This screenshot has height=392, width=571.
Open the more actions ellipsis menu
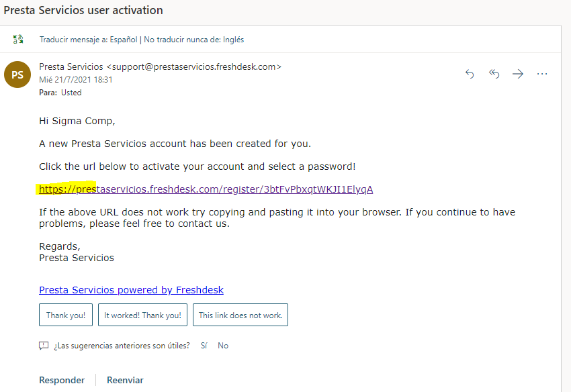tap(542, 74)
